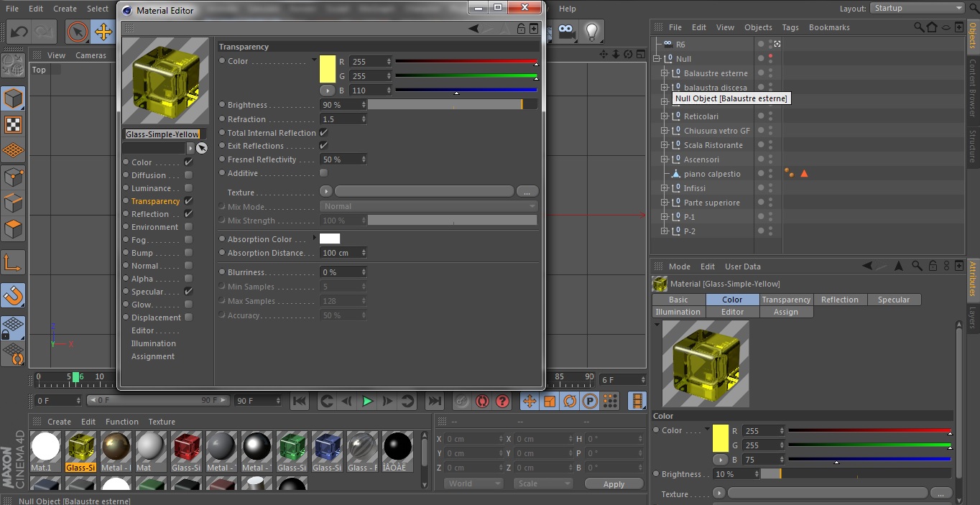Collapse the Null object tree
The width and height of the screenshot is (980, 505).
point(656,59)
